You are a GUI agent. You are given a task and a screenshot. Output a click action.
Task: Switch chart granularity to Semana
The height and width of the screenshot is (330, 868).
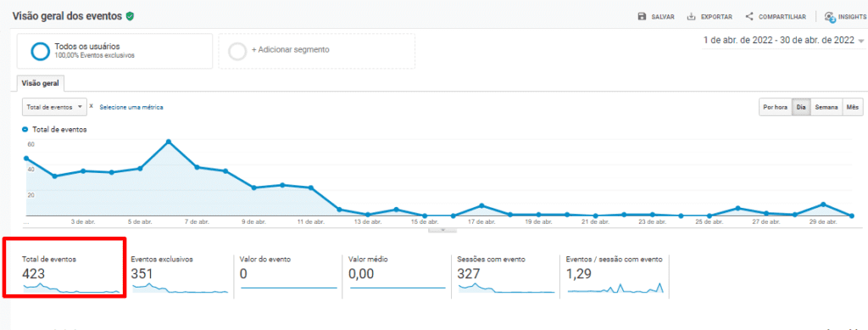pos(826,108)
